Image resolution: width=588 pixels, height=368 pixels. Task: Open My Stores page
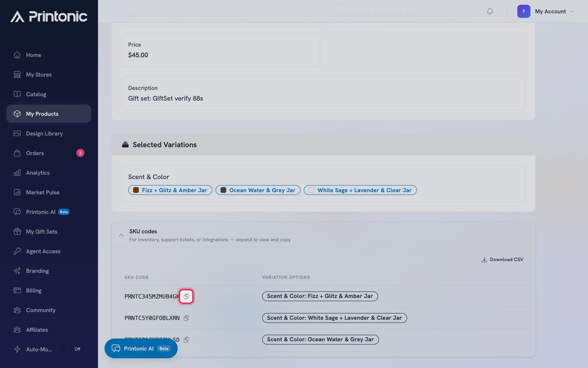click(49, 75)
